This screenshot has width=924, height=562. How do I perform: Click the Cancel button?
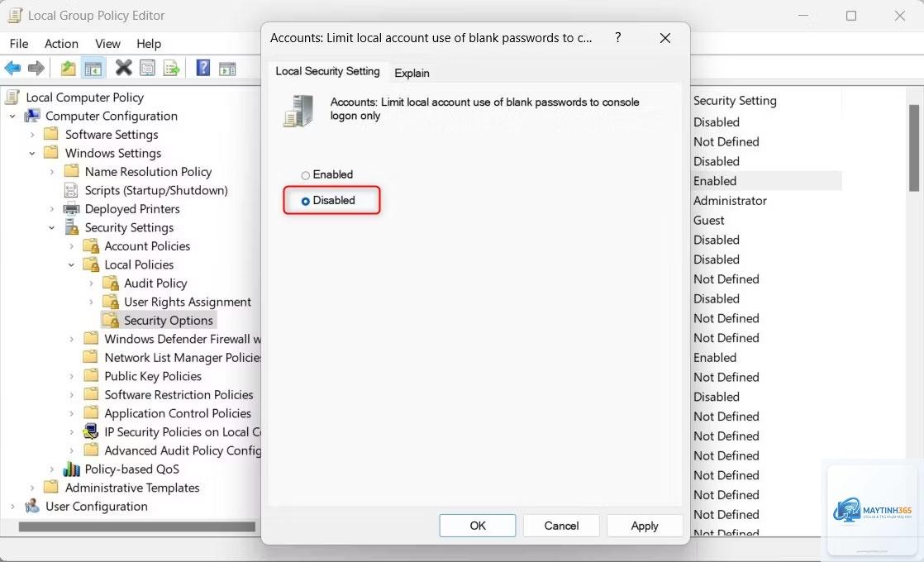click(x=561, y=526)
